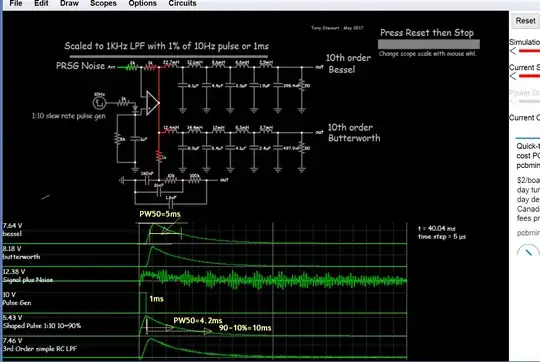Open the Scopes menu
The image size is (540, 362).
click(103, 3)
